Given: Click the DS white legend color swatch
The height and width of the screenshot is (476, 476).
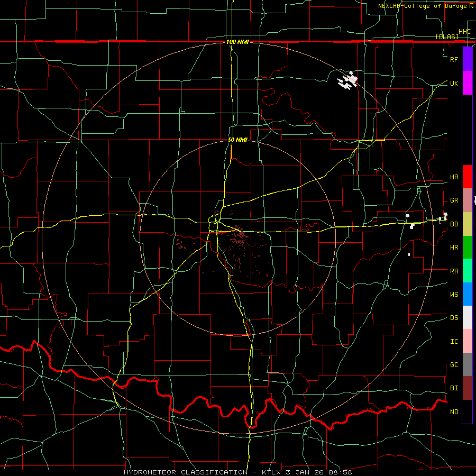Looking at the screenshot, I should pos(467,317).
